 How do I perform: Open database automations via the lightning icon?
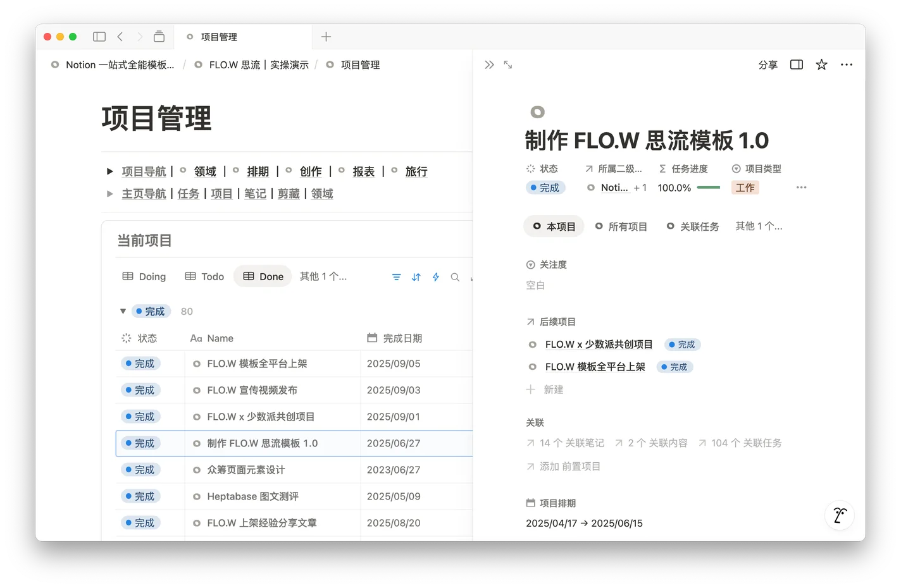pyautogui.click(x=435, y=277)
